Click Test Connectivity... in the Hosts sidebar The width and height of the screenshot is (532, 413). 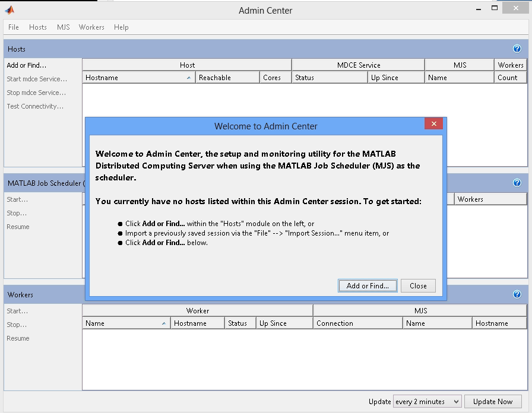pos(35,106)
